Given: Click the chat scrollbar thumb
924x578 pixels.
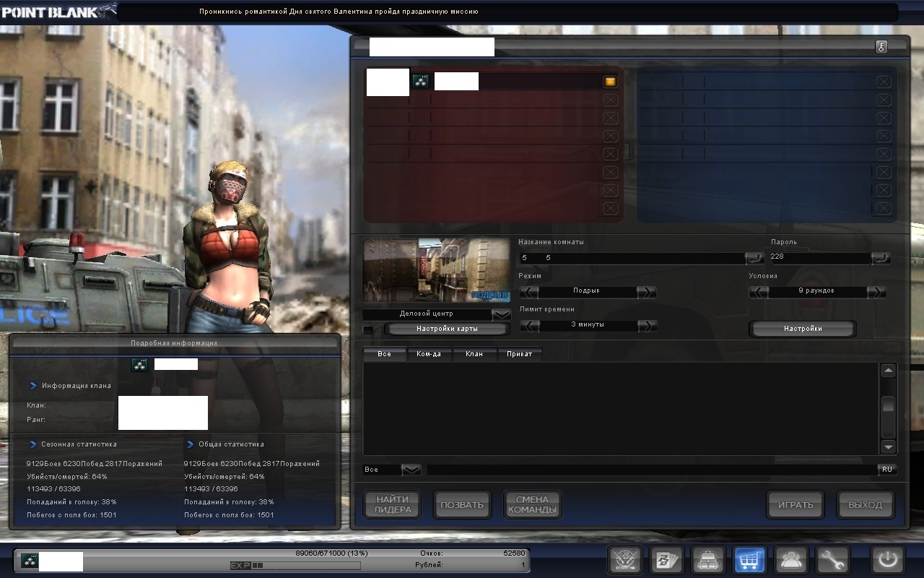Looking at the screenshot, I should pyautogui.click(x=888, y=405).
